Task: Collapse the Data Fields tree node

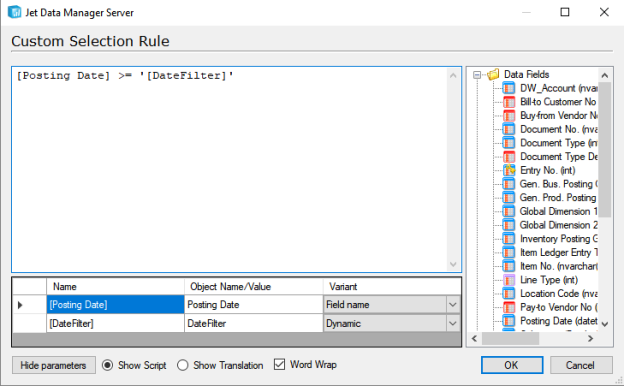Action: [477, 74]
